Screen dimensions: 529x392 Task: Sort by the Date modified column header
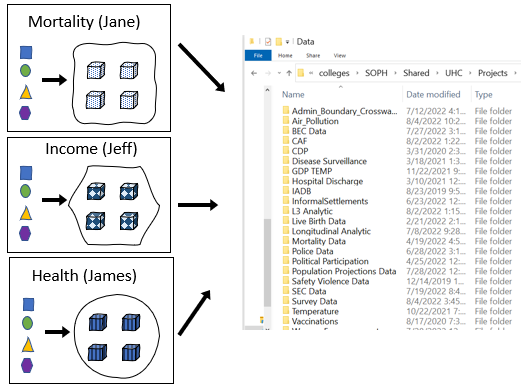click(433, 95)
